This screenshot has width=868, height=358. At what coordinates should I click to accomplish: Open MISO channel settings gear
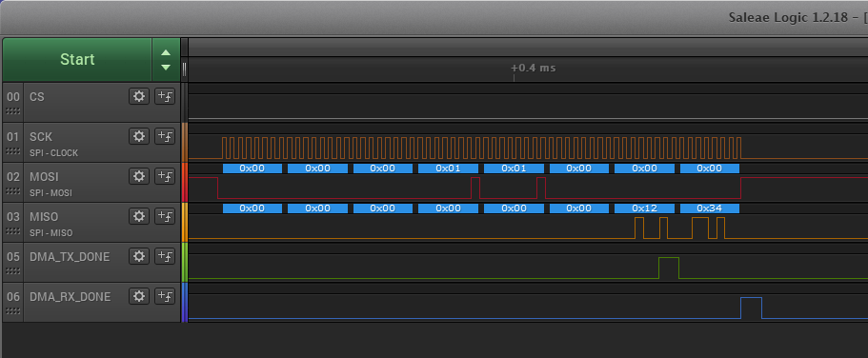coord(139,216)
